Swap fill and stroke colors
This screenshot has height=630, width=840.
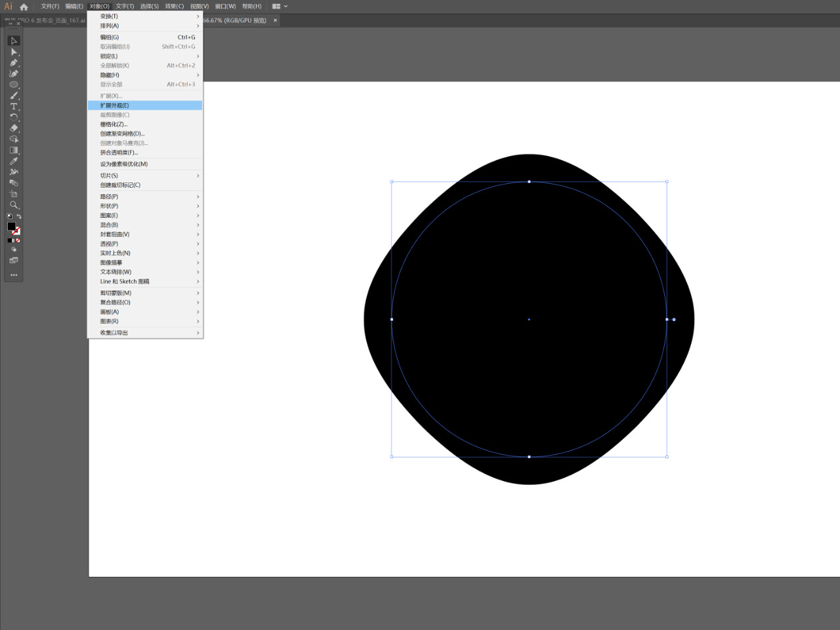19,217
